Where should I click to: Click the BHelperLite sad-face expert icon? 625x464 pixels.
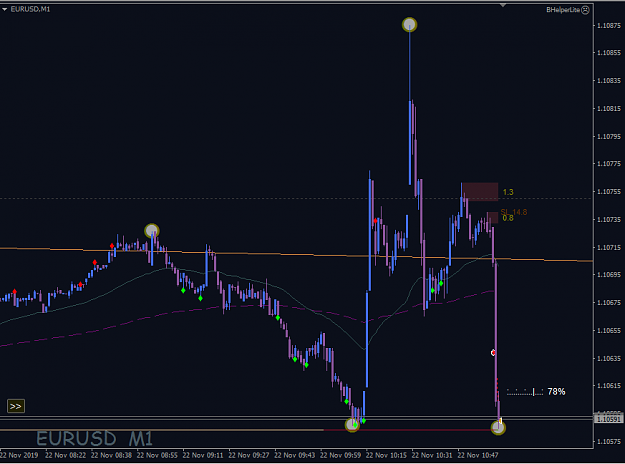[x=585, y=10]
